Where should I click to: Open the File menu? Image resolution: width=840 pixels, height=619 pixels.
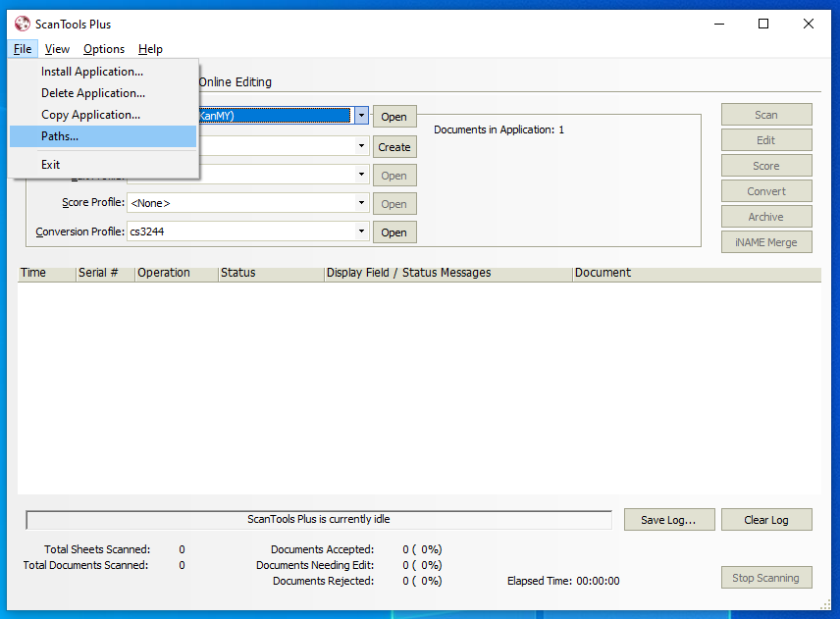tap(23, 49)
